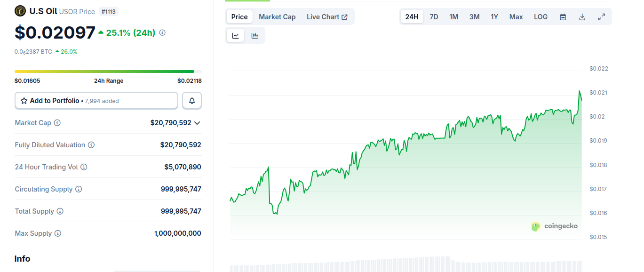Select 24H time range
The width and height of the screenshot is (644, 272).
pos(412,17)
